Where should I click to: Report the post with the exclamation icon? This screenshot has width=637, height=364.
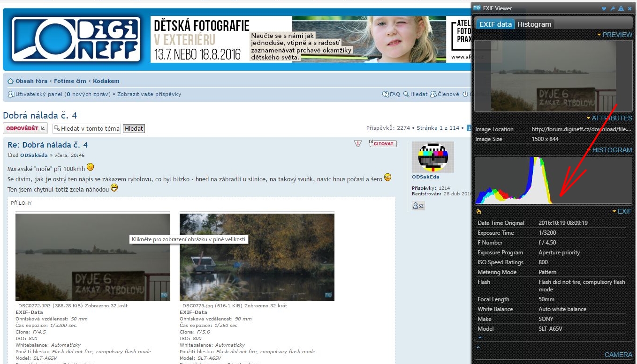(x=358, y=144)
